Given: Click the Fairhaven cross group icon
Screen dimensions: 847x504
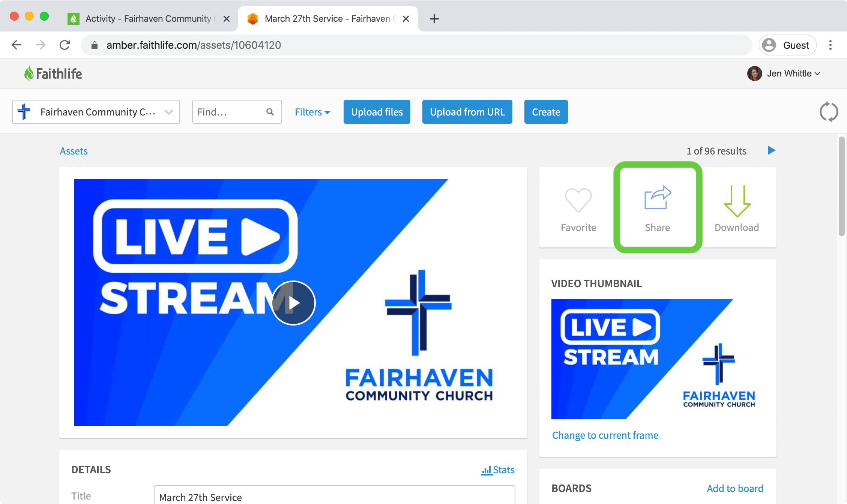Looking at the screenshot, I should point(24,112).
